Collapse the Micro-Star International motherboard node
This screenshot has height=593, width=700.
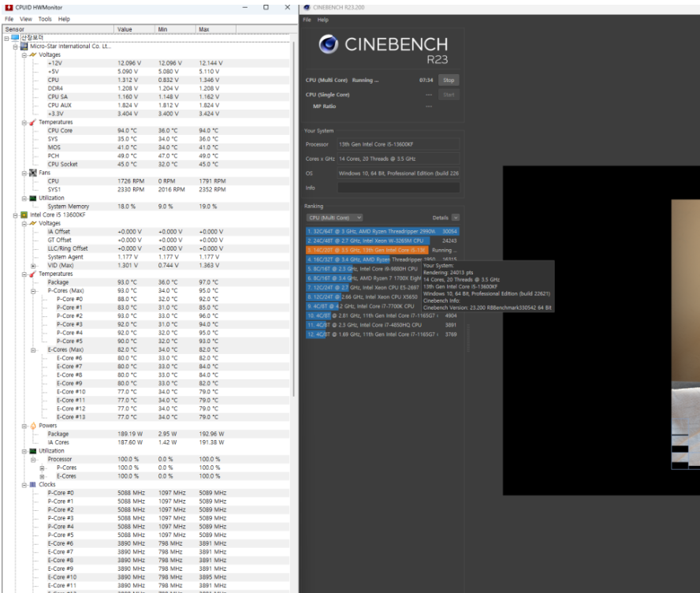tap(16, 47)
